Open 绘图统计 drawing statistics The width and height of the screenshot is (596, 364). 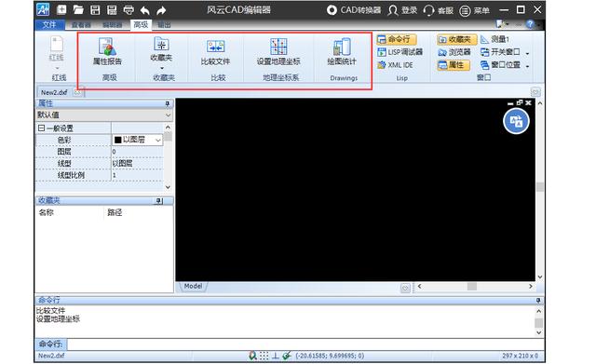pyautogui.click(x=342, y=52)
